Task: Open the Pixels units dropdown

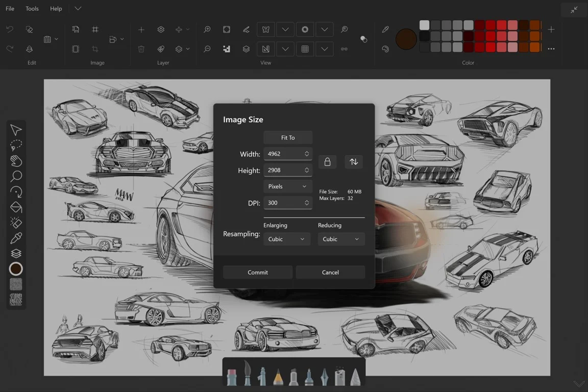Action: click(287, 186)
